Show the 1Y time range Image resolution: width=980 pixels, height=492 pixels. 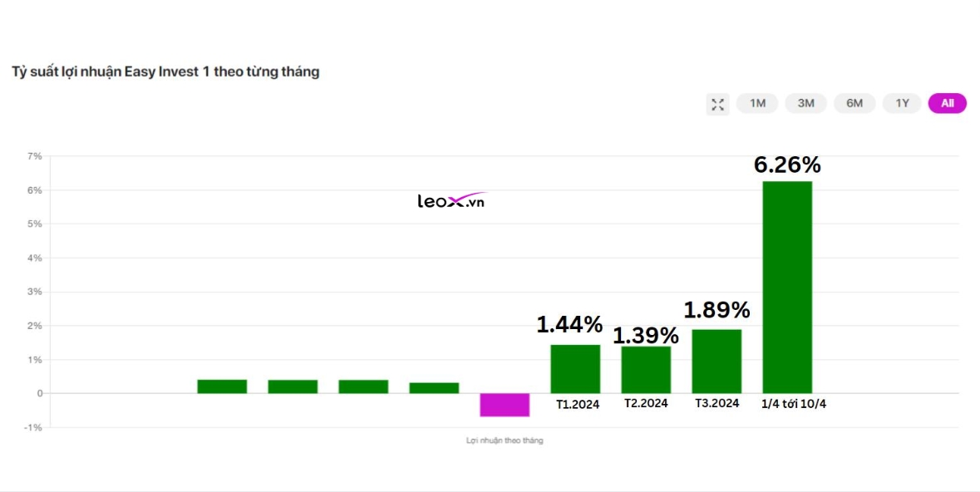point(902,103)
